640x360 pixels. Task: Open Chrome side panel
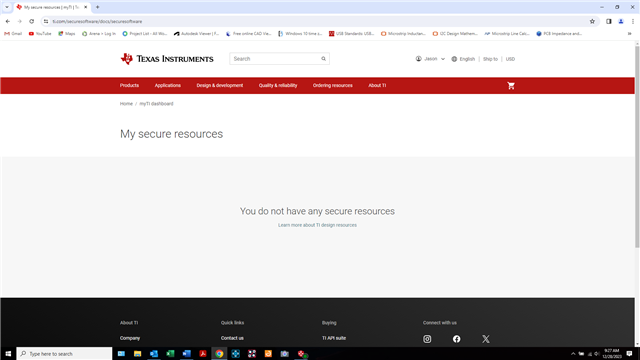pyautogui.click(x=609, y=21)
